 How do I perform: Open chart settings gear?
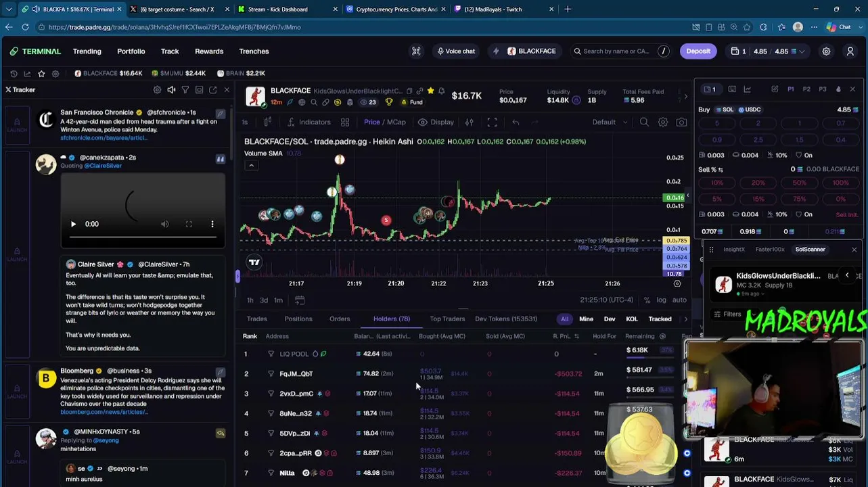coord(663,122)
